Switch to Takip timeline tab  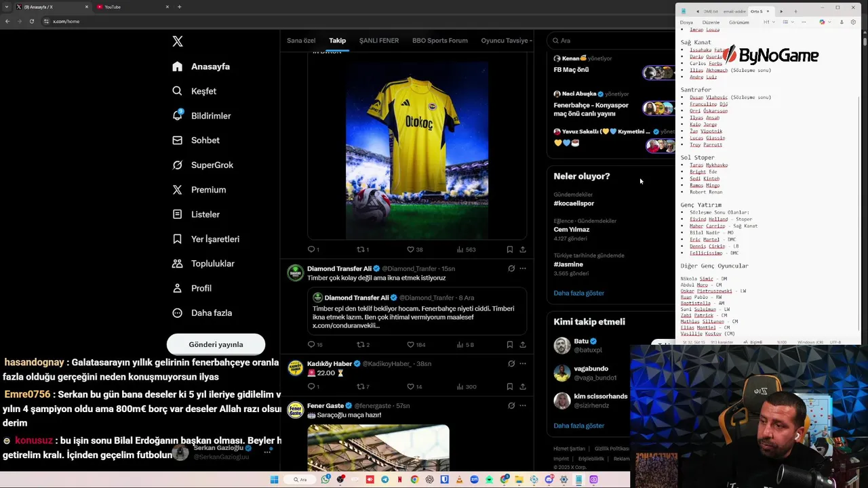[337, 41]
